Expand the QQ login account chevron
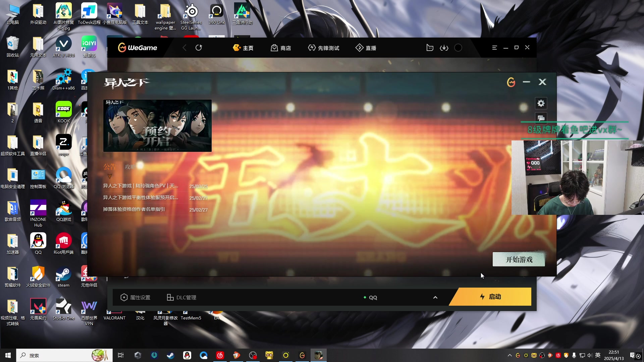 (435, 297)
